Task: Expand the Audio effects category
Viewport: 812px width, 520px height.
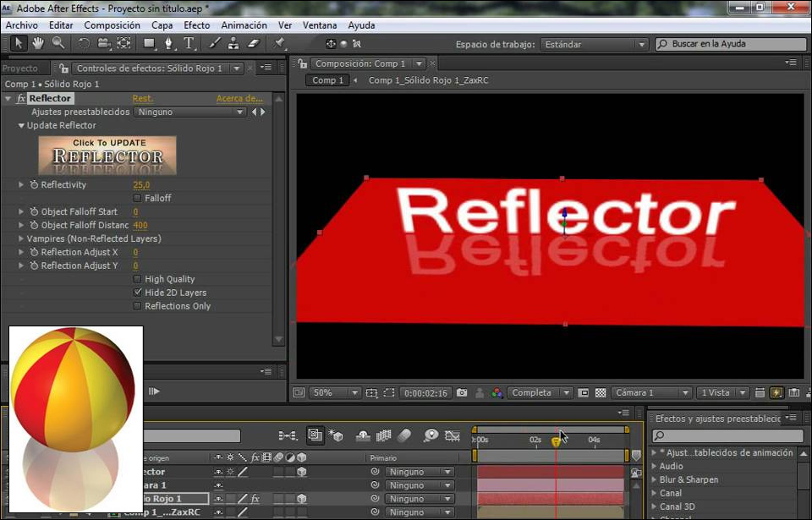Action: point(654,466)
